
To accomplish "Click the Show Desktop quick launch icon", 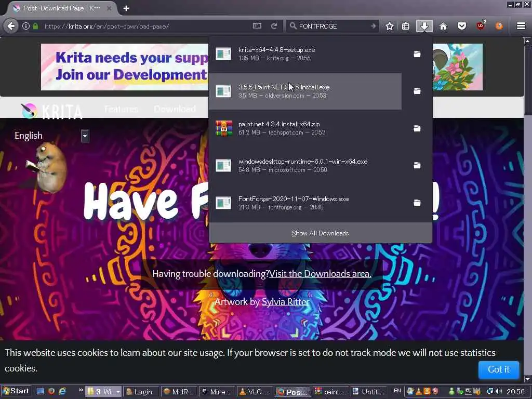I will coord(41,391).
